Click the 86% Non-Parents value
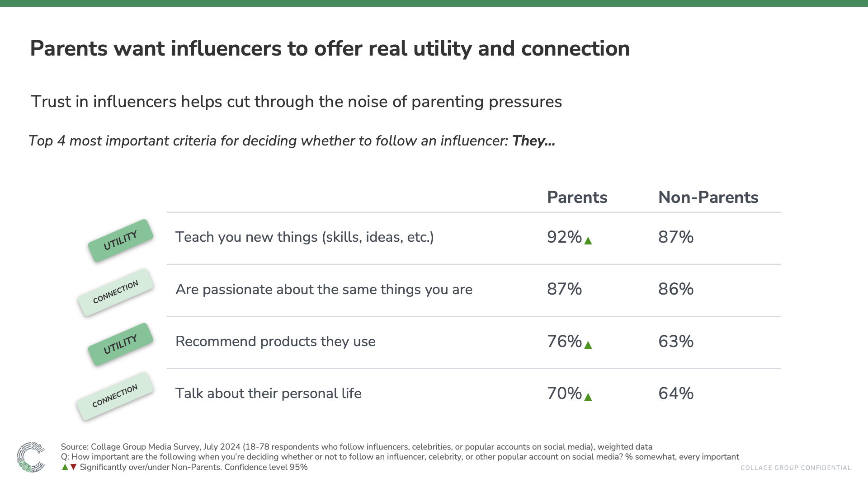The width and height of the screenshot is (868, 488). click(x=675, y=289)
